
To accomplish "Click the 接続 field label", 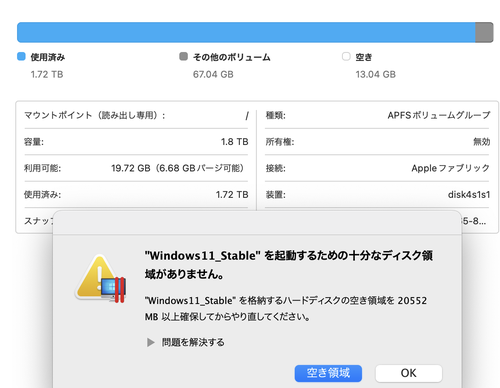I will point(275,168).
